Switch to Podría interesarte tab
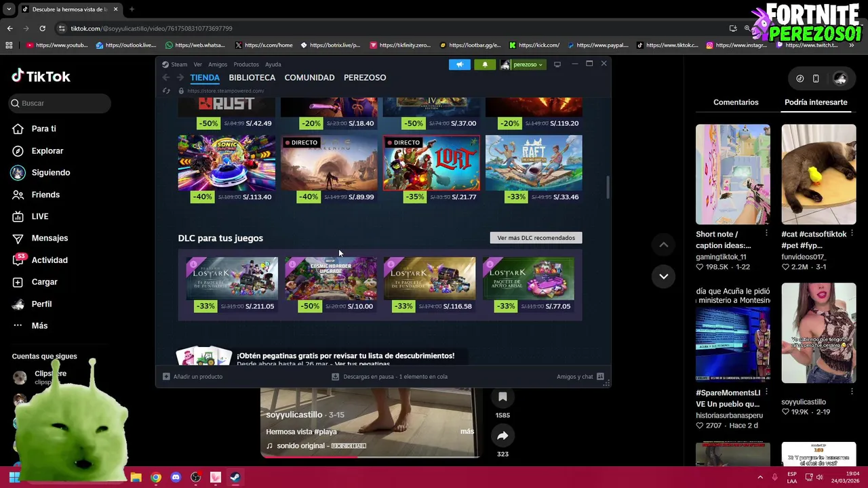868x488 pixels. pos(816,102)
